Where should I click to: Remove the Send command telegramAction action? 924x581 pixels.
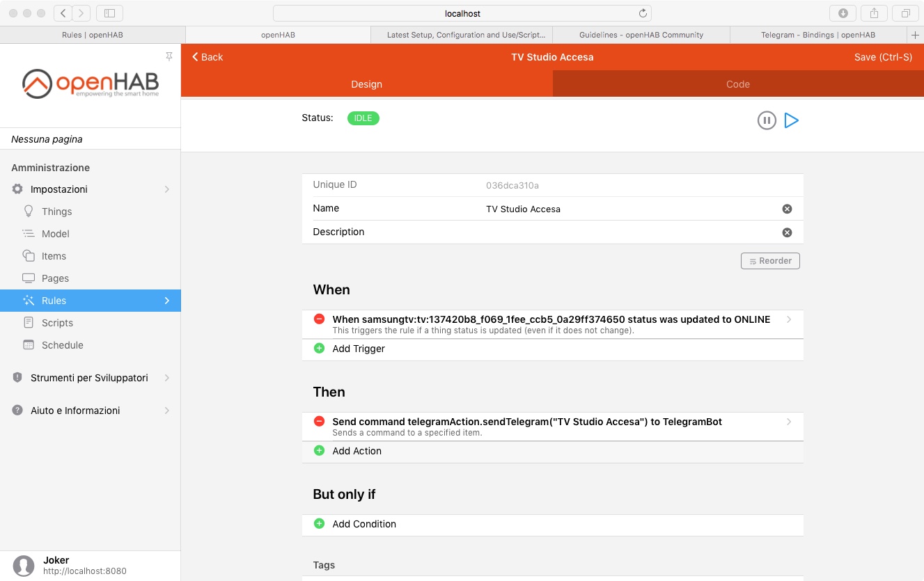click(x=319, y=422)
